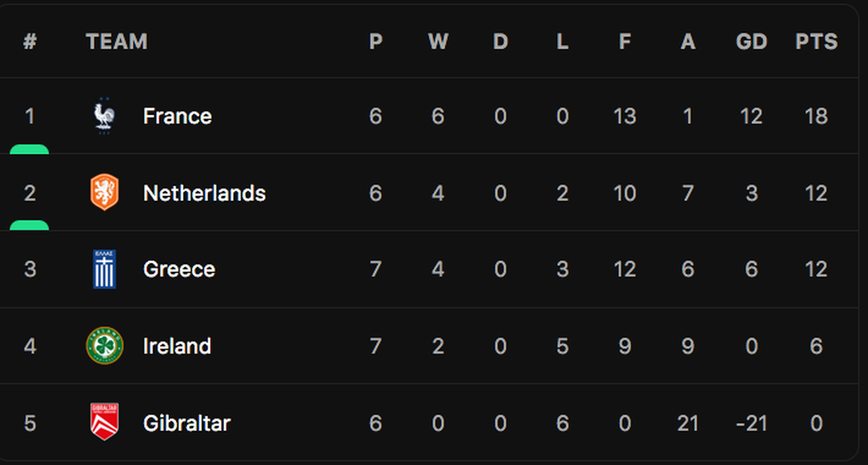Screen dimensions: 868x465
Task: Click the W wins column header
Action: pos(437,42)
